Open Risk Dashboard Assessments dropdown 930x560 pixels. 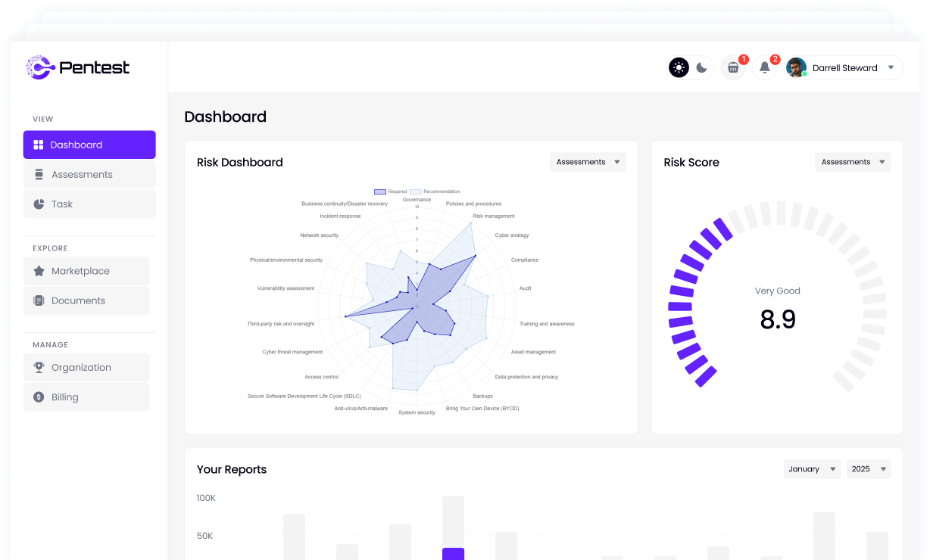[588, 162]
